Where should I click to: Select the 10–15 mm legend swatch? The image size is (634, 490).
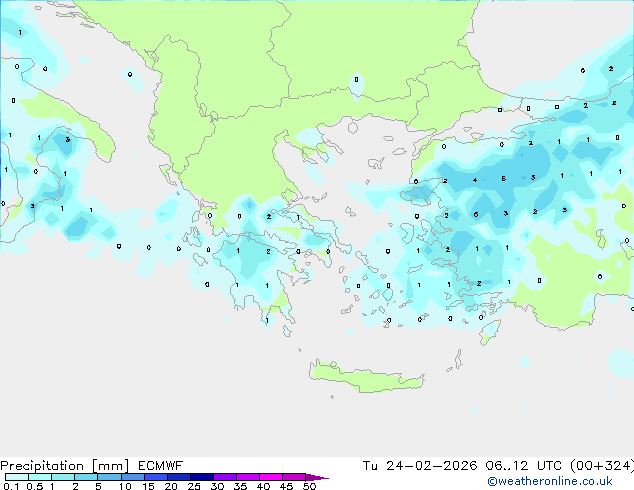tap(132, 477)
